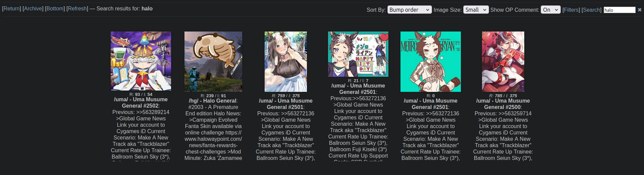Click reply count R: 759 / I: 375

[x=286, y=96]
